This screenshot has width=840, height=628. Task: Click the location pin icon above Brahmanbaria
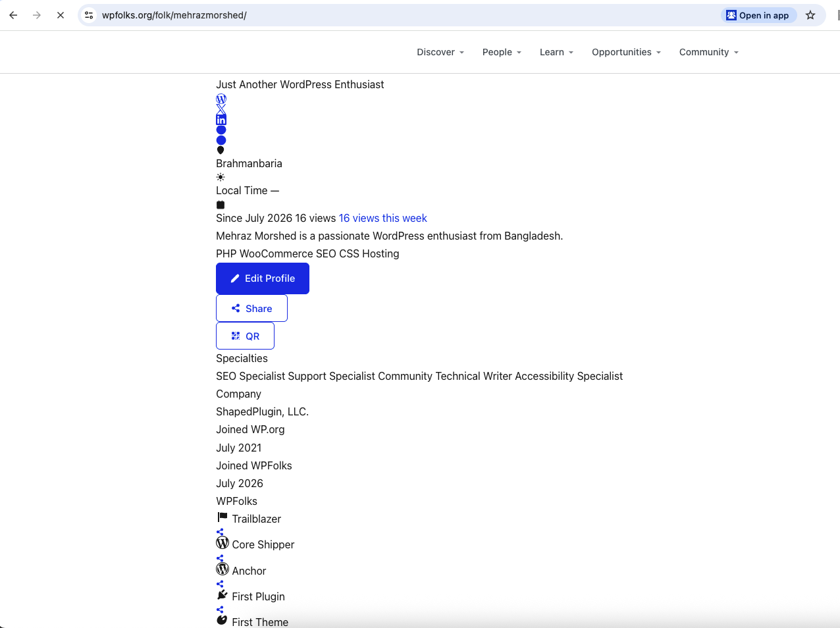coord(221,150)
